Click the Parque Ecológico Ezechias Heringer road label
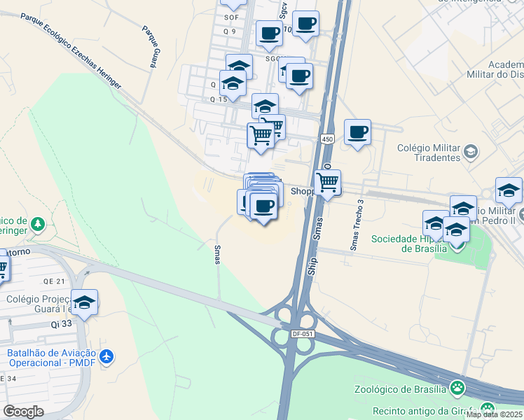Viewport: 524px width, 420px height. coord(71,50)
